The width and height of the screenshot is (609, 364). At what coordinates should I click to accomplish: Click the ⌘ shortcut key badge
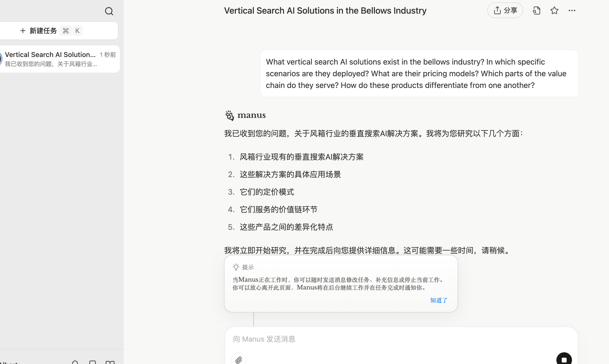pos(66,31)
